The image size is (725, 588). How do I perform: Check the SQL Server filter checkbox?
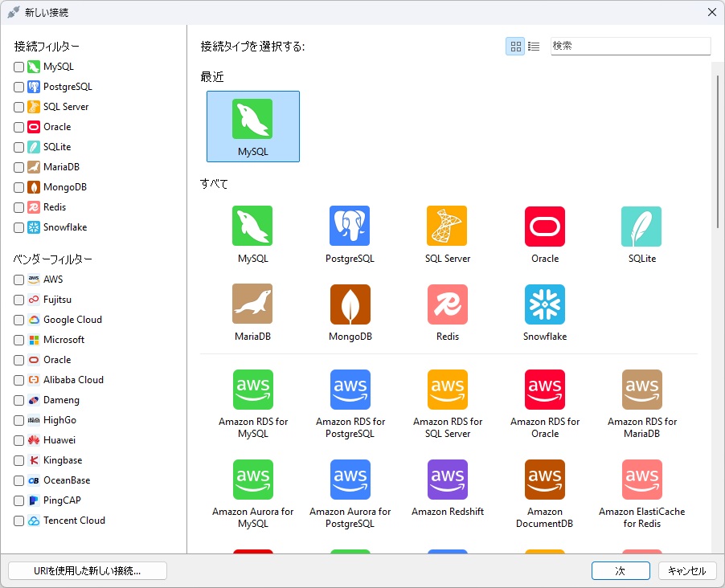[x=19, y=108]
